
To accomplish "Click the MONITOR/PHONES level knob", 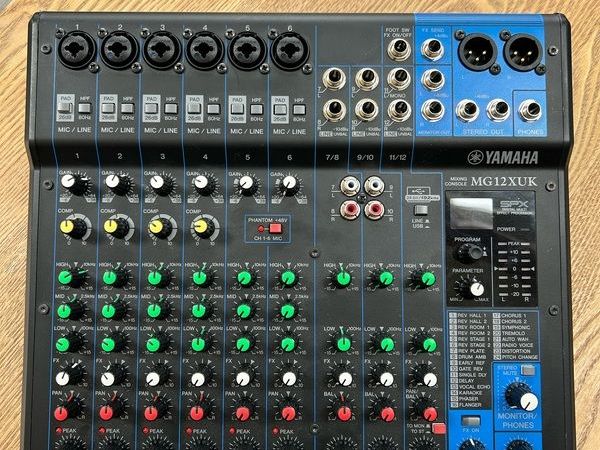I will (x=520, y=397).
